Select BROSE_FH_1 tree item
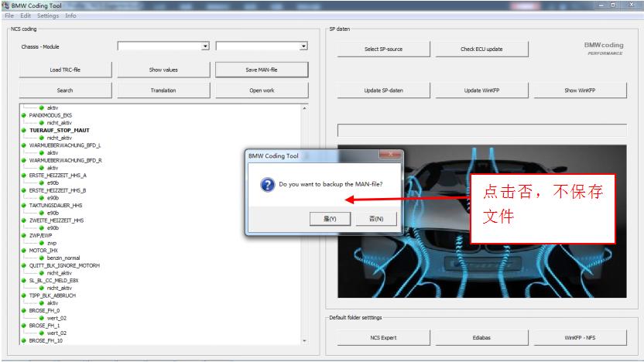 tap(44, 326)
